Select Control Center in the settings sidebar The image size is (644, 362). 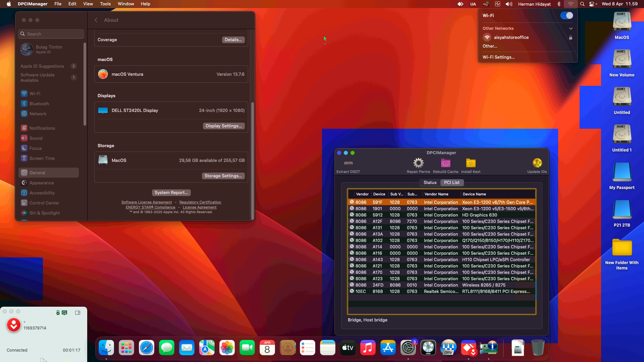[x=49, y=203]
